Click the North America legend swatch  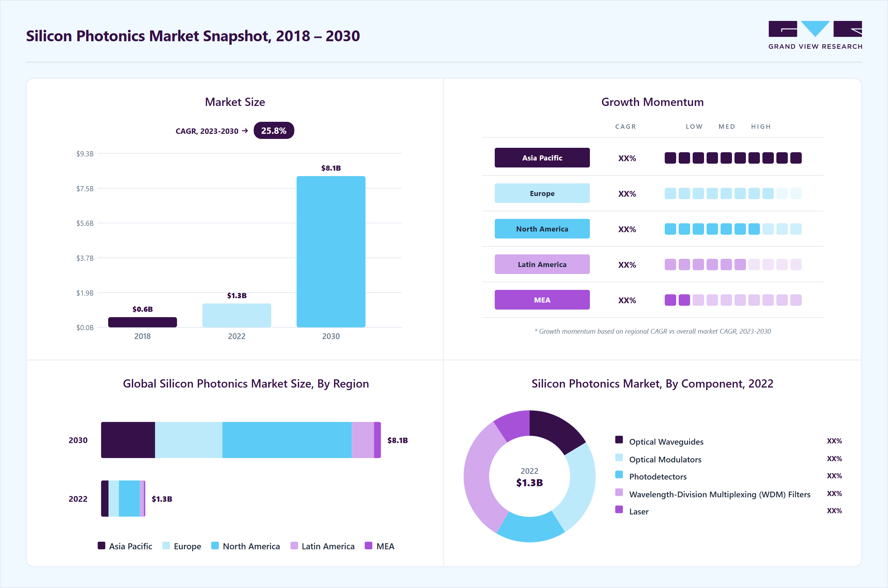215,546
